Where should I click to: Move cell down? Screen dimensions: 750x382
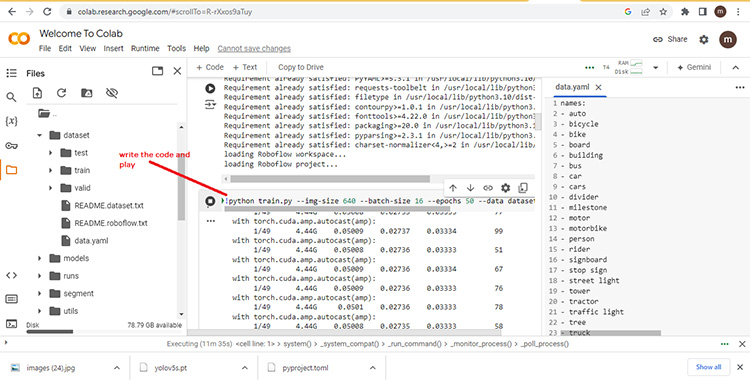(470, 188)
